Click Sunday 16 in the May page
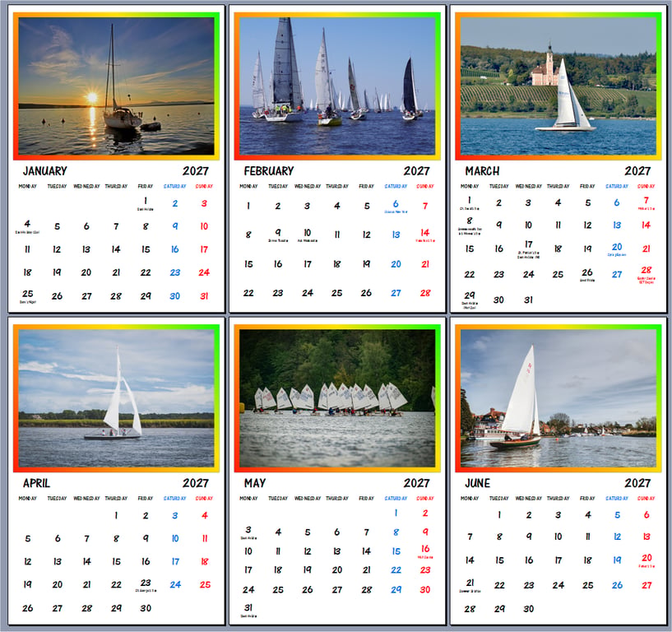 pos(424,548)
